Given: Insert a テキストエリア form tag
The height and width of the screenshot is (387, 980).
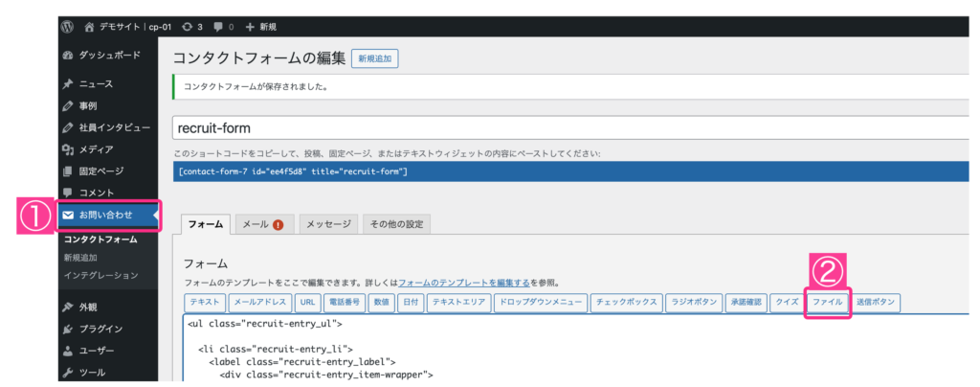Looking at the screenshot, I should pyautogui.click(x=458, y=303).
